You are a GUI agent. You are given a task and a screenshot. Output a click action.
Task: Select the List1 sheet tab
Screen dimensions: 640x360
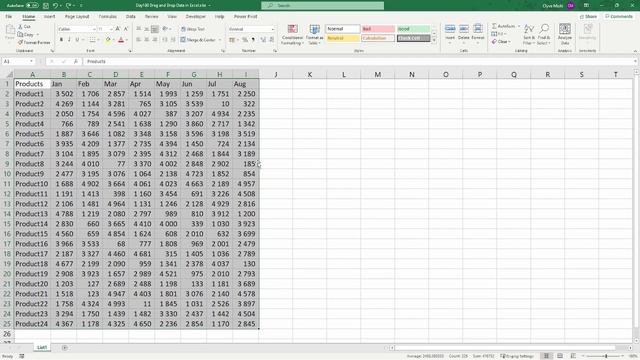point(42,347)
